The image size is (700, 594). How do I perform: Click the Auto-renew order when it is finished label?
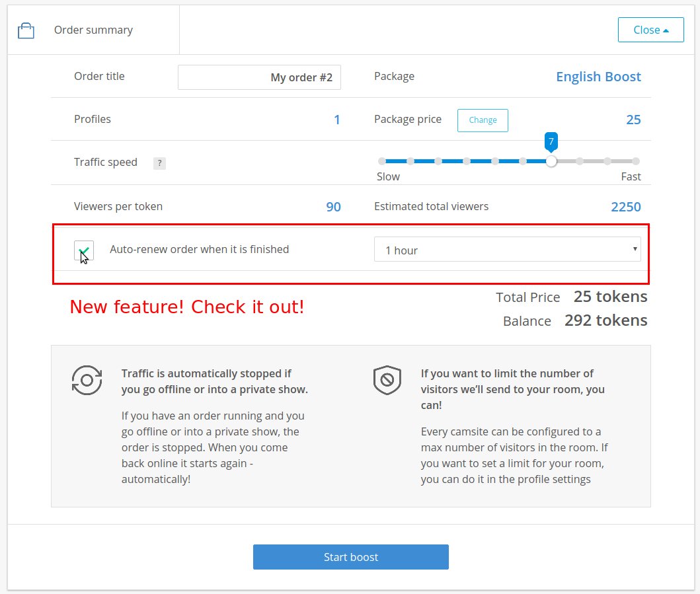pos(199,249)
